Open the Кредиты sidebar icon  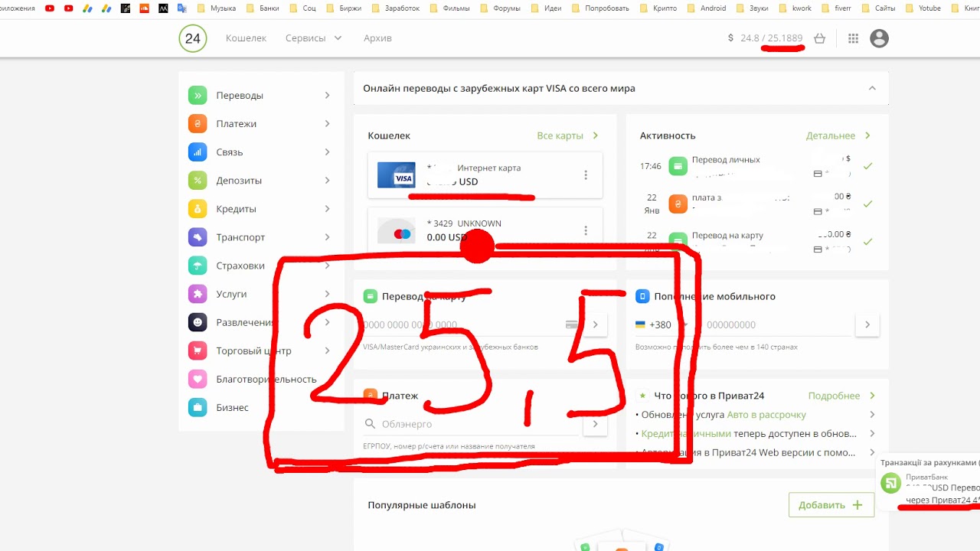pos(198,209)
